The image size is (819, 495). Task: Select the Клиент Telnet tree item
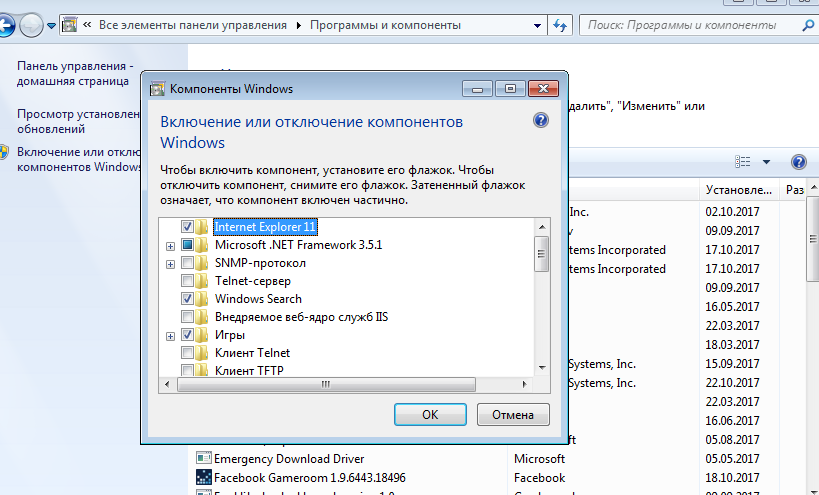(x=252, y=353)
